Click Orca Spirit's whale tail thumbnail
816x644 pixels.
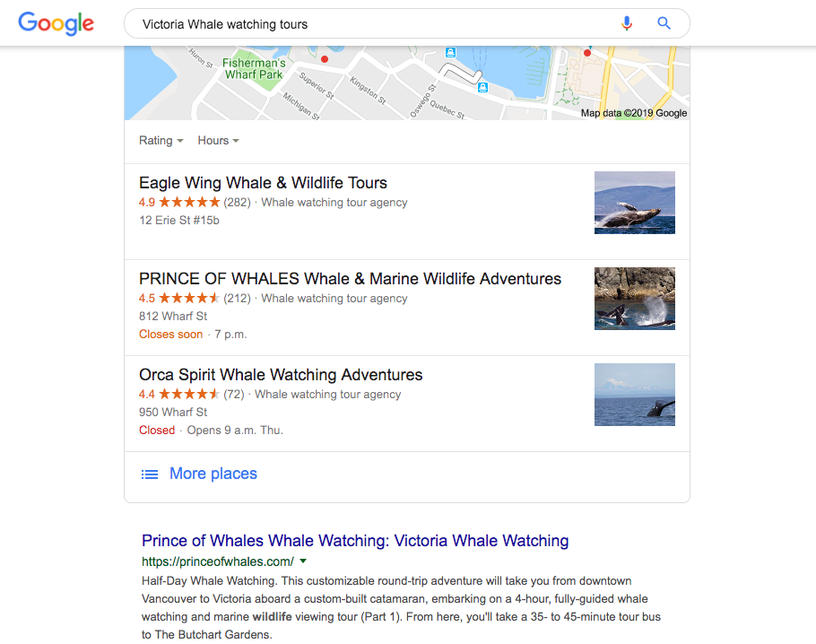click(634, 395)
